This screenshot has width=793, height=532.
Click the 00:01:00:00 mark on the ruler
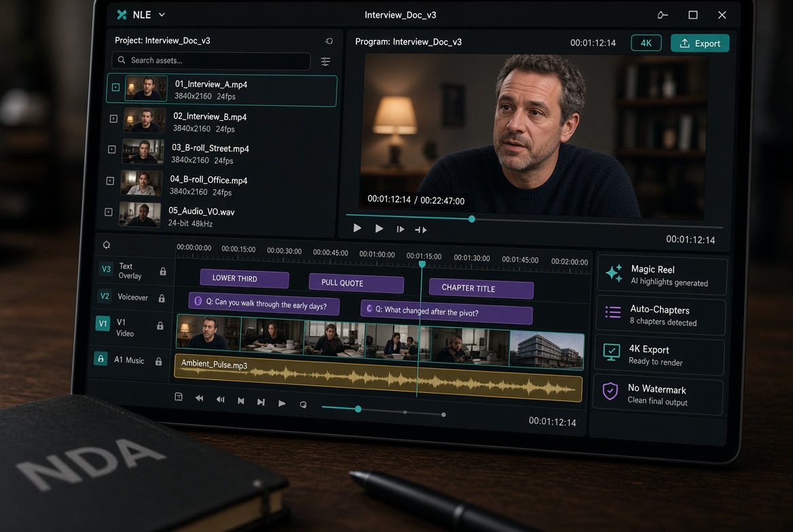[x=377, y=254]
